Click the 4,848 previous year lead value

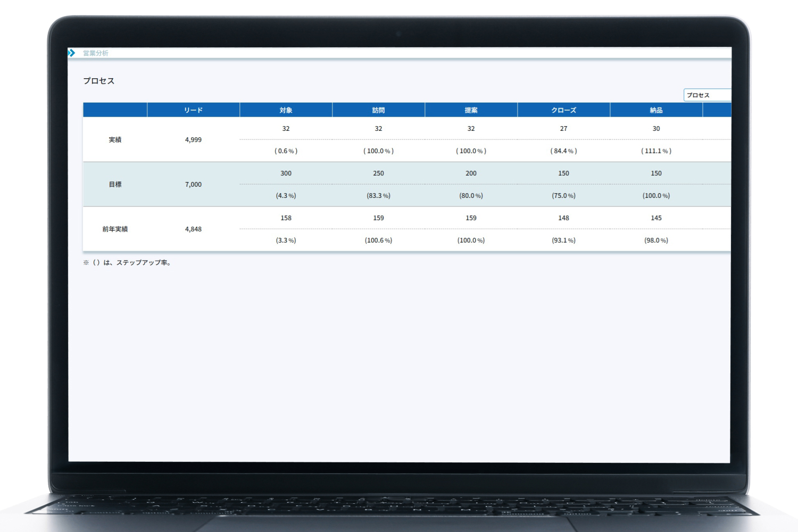[193, 229]
